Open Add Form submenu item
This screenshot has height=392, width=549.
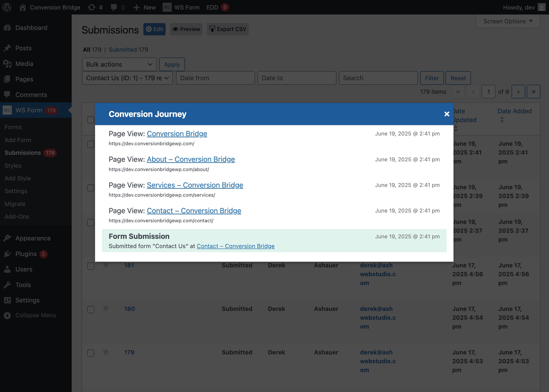coord(18,140)
